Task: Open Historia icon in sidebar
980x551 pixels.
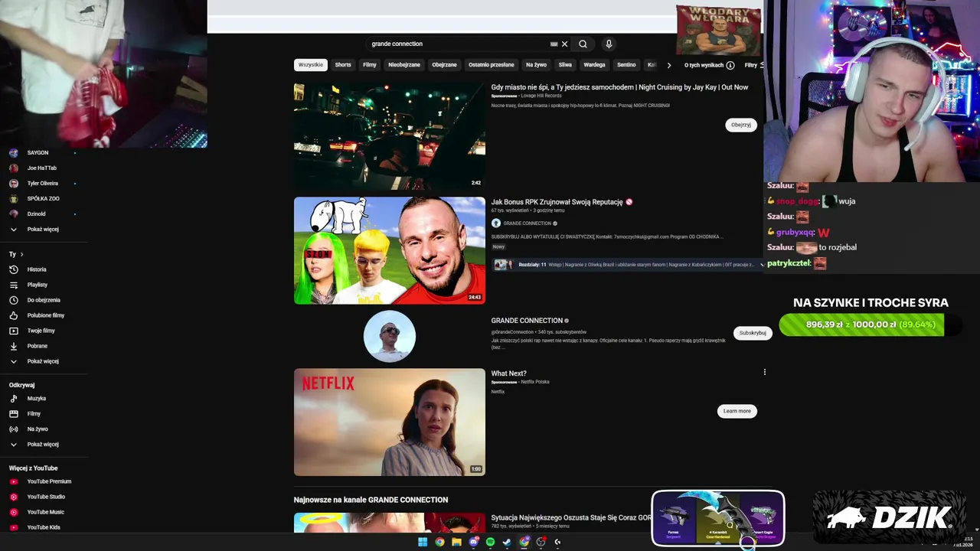Action: point(13,269)
